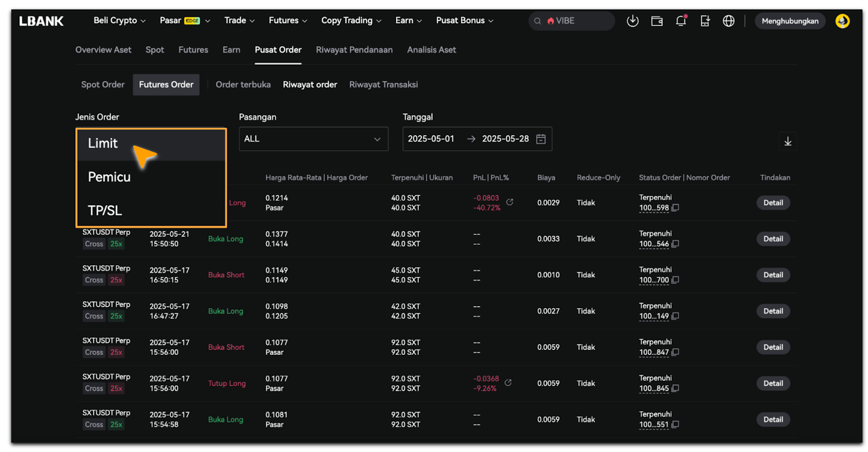
Task: Click the Menghubungkan button
Action: [x=789, y=21]
